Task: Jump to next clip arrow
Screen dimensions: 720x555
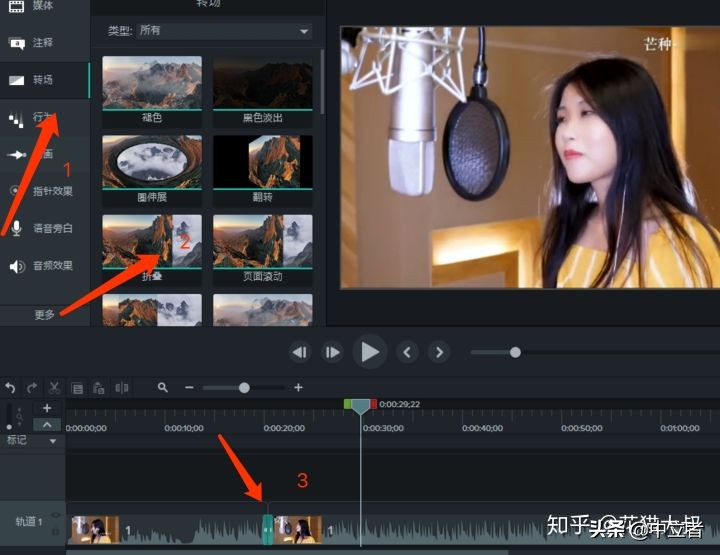Action: (439, 353)
